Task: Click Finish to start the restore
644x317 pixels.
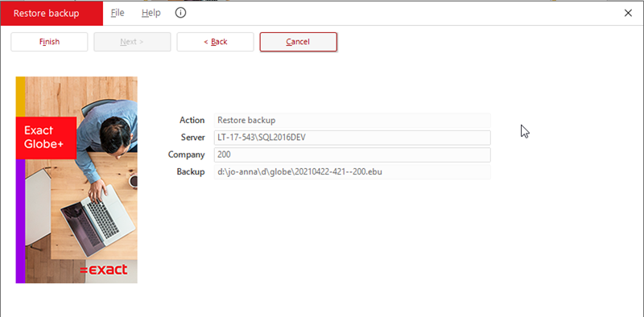Action: (49, 42)
